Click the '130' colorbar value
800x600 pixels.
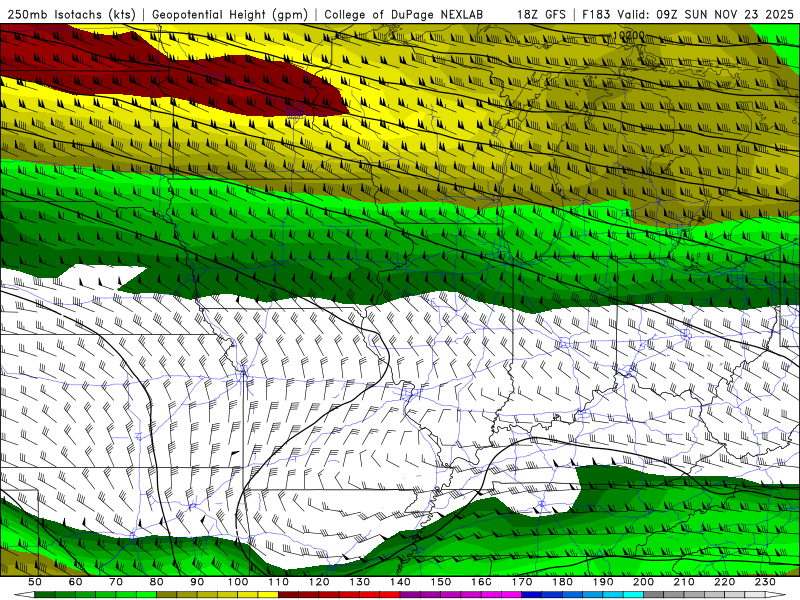360,582
